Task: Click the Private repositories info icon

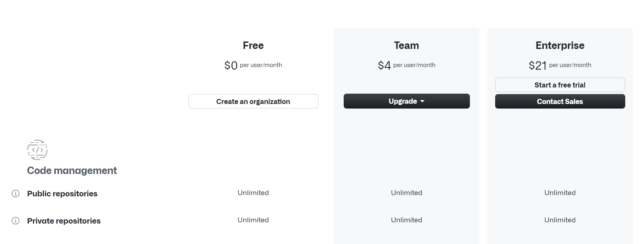Action: point(16,221)
